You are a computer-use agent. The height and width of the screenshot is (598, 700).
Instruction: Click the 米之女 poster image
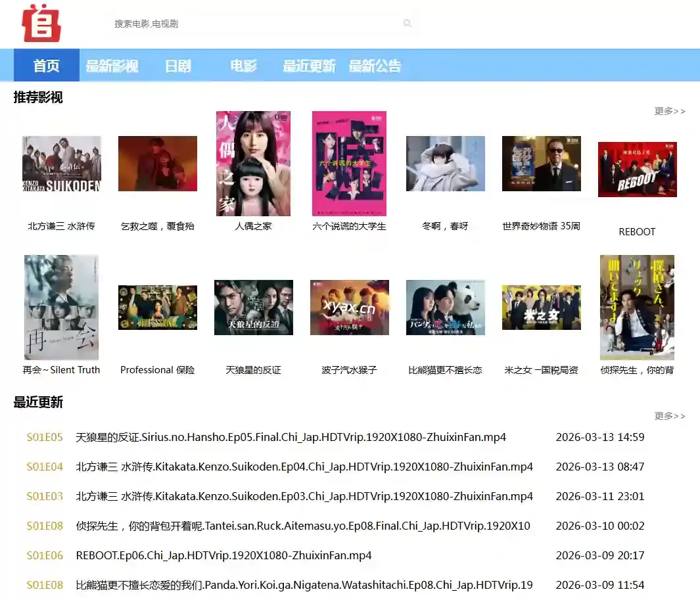pos(541,307)
